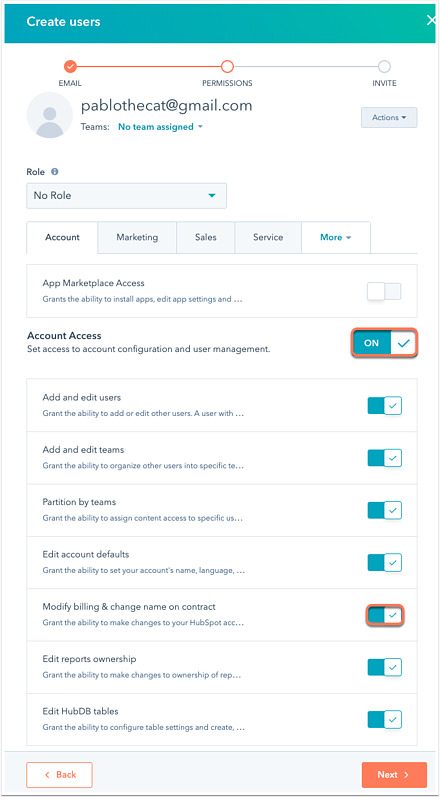Go back with the Back button

pos(59,775)
